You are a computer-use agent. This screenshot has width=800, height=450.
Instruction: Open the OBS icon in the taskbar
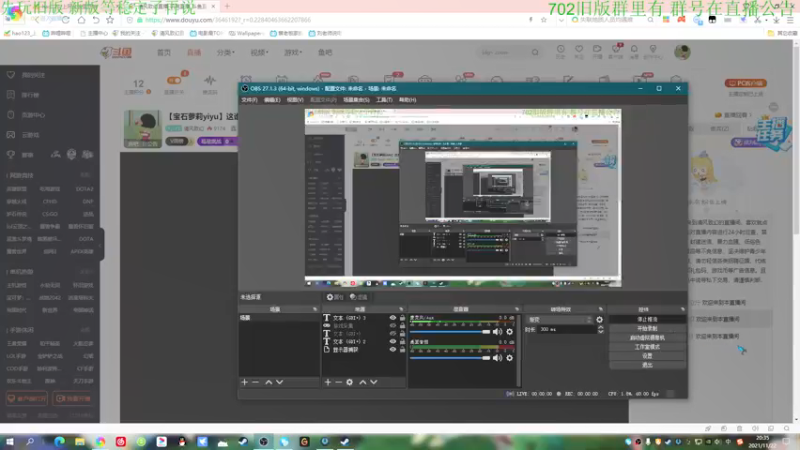click(x=263, y=442)
